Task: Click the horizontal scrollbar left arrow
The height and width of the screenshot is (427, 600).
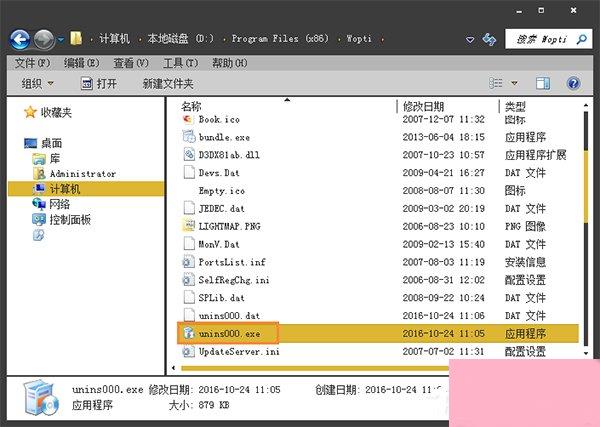Action: click(x=174, y=368)
